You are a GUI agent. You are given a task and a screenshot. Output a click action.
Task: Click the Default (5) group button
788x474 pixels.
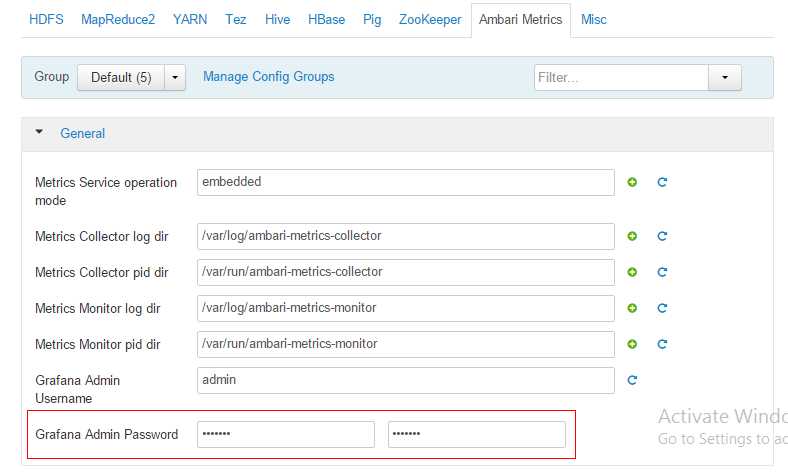click(x=121, y=77)
